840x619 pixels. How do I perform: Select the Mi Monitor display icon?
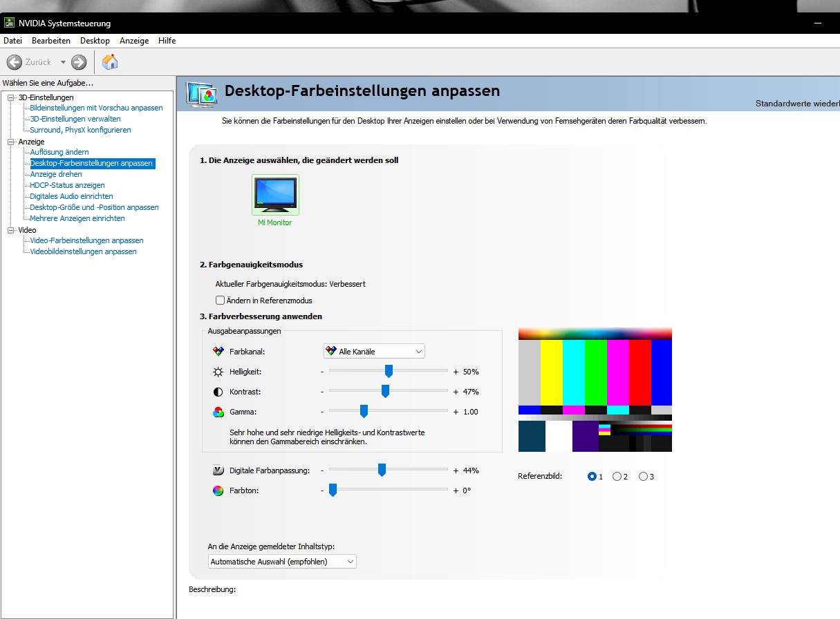(275, 195)
